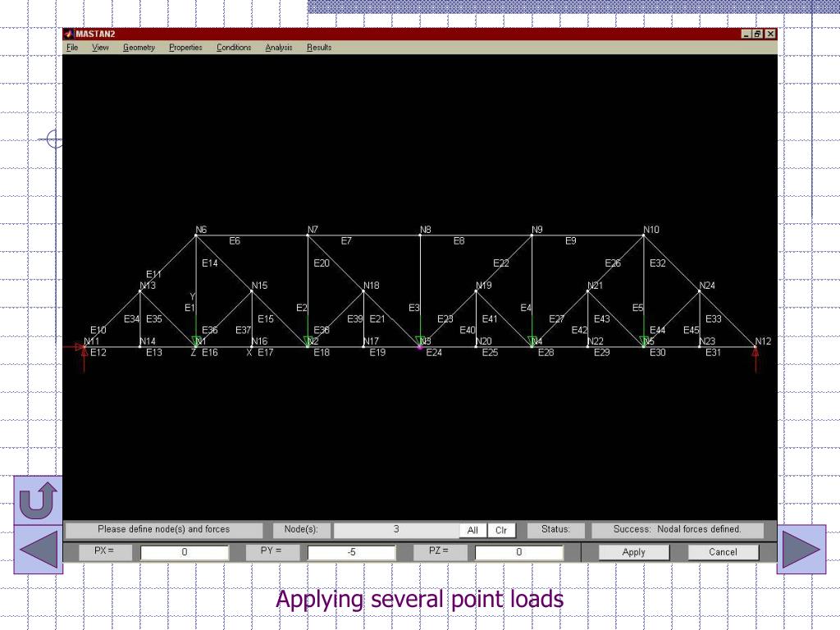The height and width of the screenshot is (630, 840).
Task: Click status text 'Success: Nodal forces defined.'
Action: 677,529
